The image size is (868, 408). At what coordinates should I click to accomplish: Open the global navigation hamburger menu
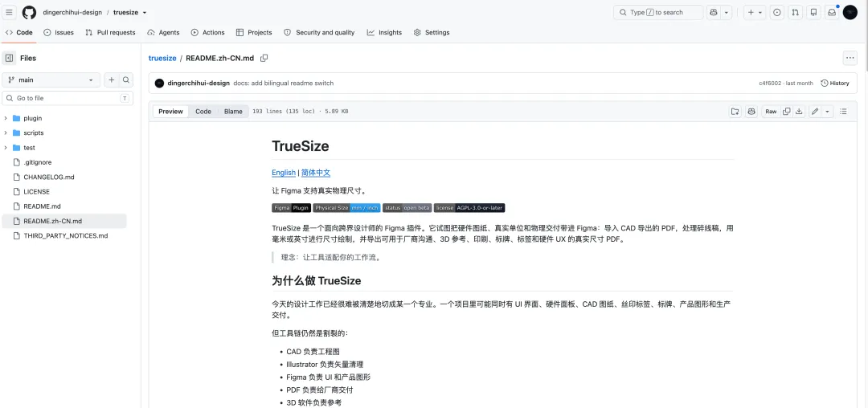[10, 12]
